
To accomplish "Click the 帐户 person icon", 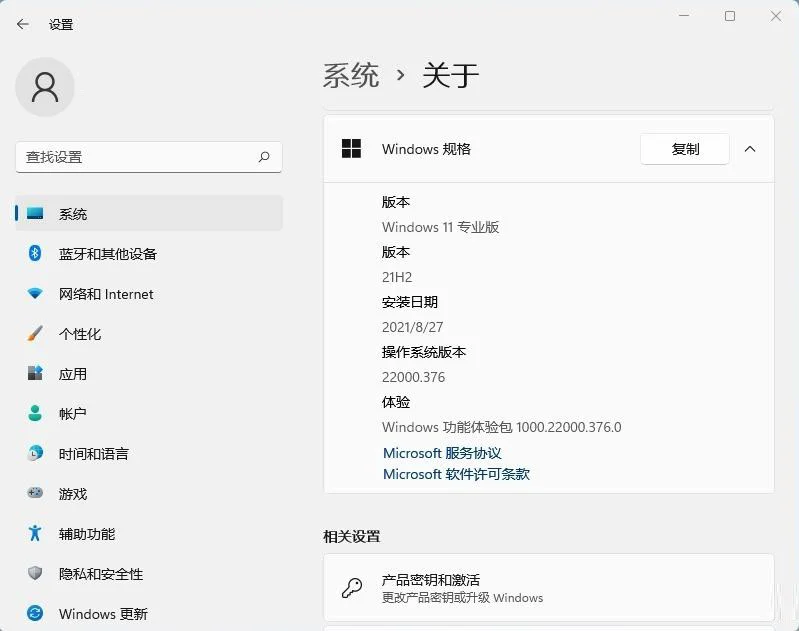I will pyautogui.click(x=35, y=413).
